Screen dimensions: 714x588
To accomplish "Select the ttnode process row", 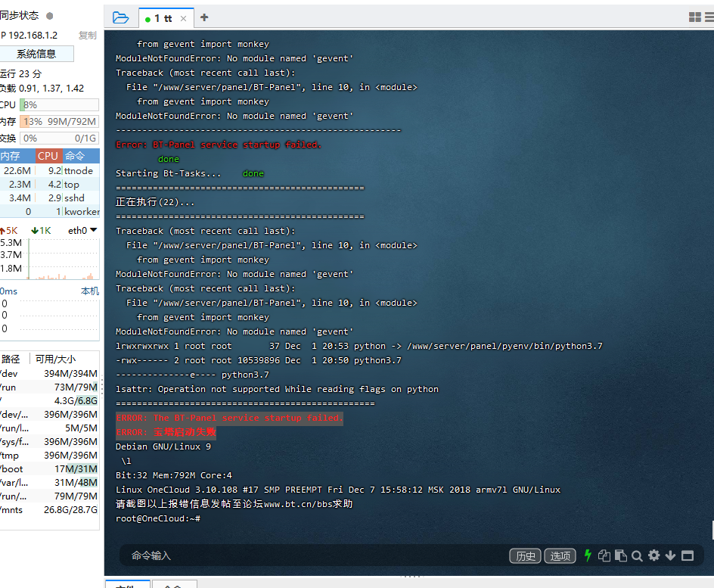I will pyautogui.click(x=50, y=171).
